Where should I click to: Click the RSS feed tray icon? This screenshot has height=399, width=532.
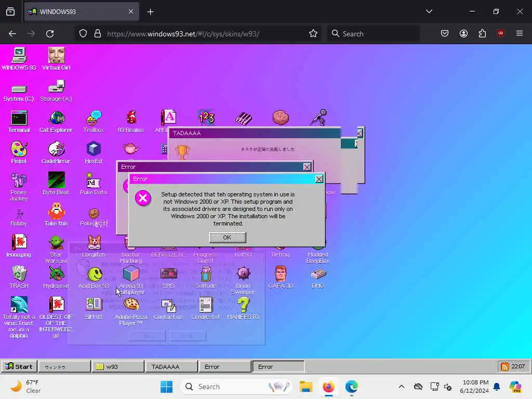coord(505,367)
